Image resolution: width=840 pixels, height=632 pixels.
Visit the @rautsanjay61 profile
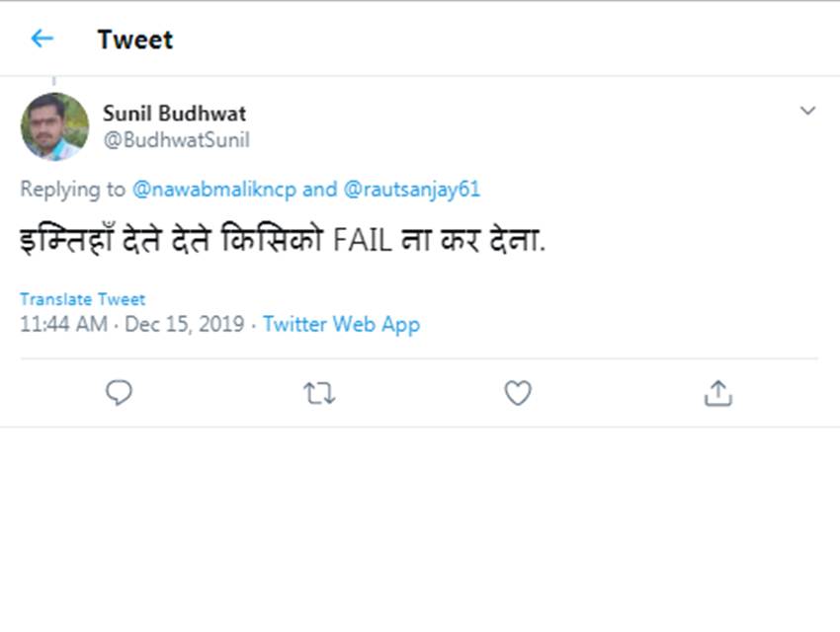411,189
